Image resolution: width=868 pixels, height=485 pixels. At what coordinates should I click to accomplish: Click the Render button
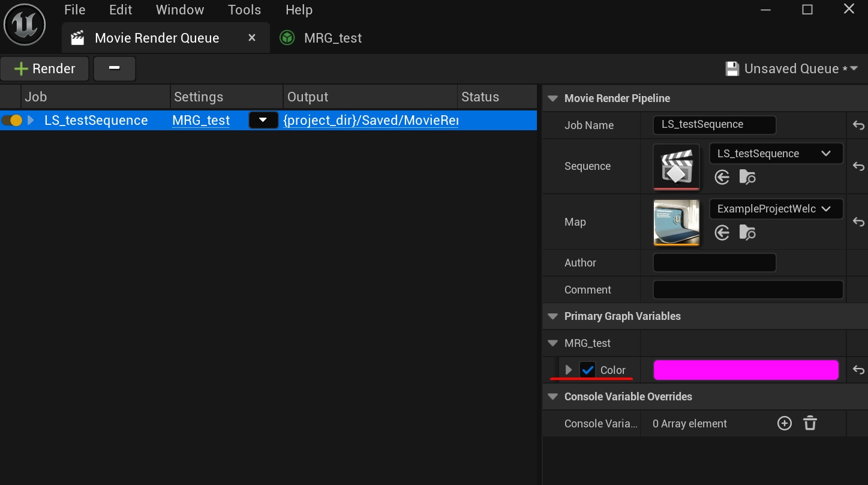(44, 69)
